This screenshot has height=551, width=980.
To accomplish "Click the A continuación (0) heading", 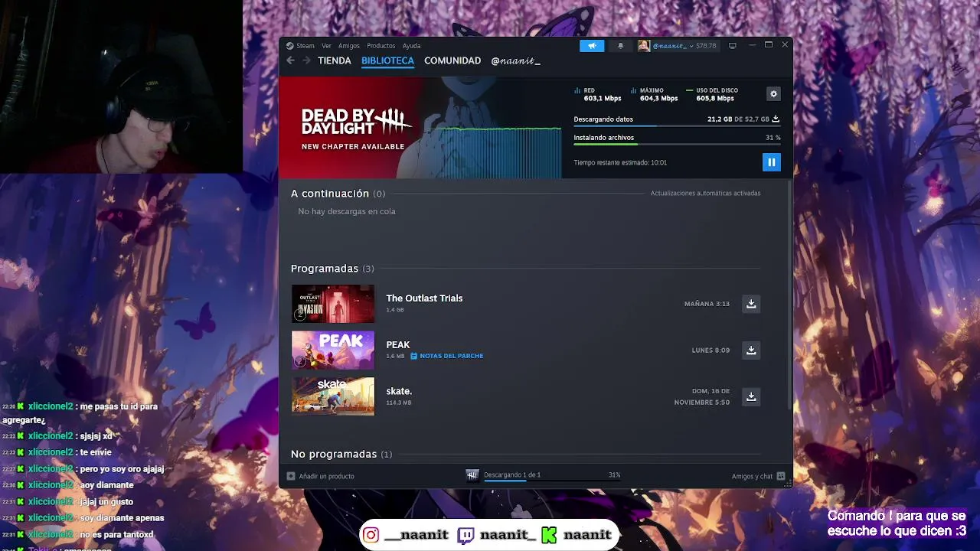I will coord(338,194).
